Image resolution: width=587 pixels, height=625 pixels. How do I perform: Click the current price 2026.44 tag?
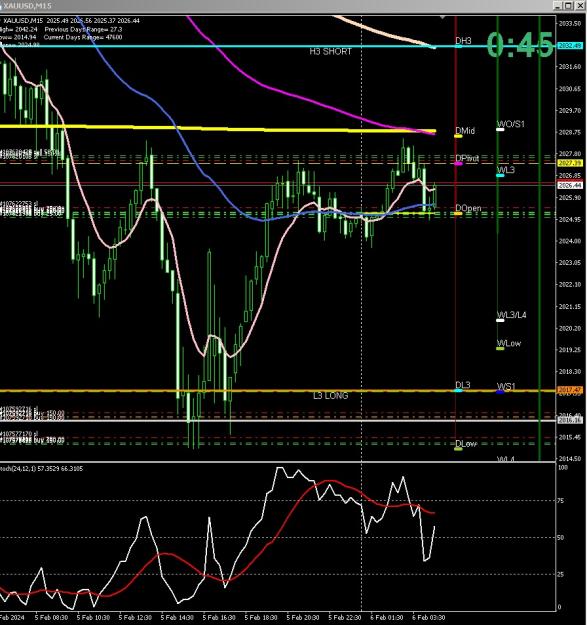coord(570,185)
